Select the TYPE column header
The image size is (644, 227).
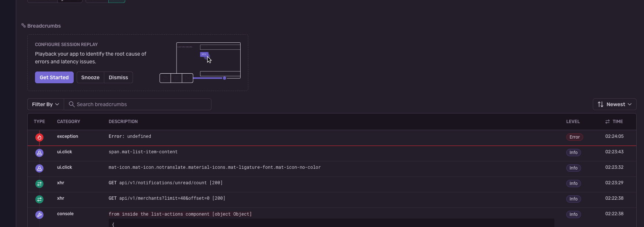tap(39, 121)
